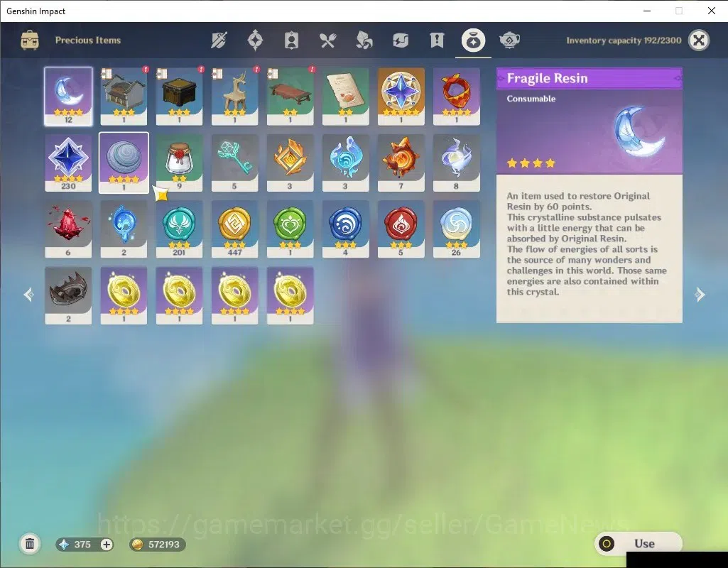This screenshot has height=568, width=728.
Task: Select the white swirl sigil with 26
Action: pyautogui.click(x=457, y=229)
